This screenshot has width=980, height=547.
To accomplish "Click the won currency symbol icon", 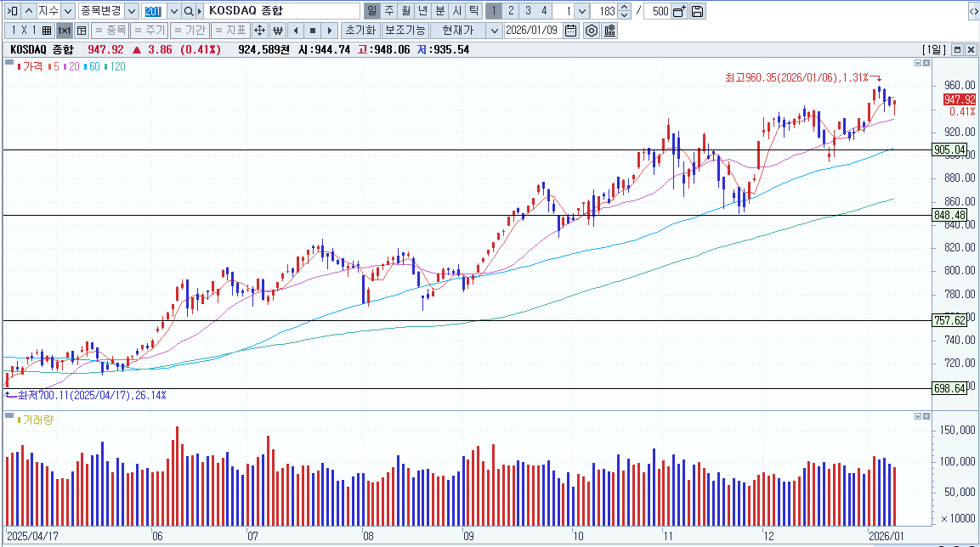I will pos(277,30).
